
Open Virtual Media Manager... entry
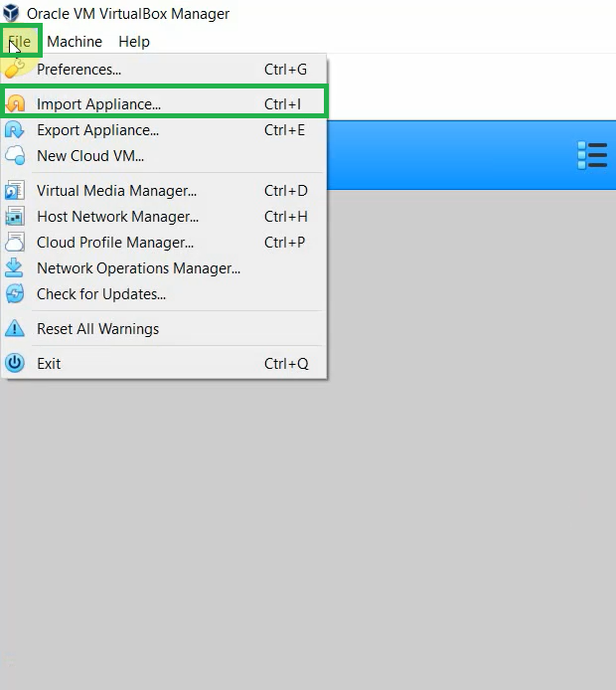click(x=164, y=191)
